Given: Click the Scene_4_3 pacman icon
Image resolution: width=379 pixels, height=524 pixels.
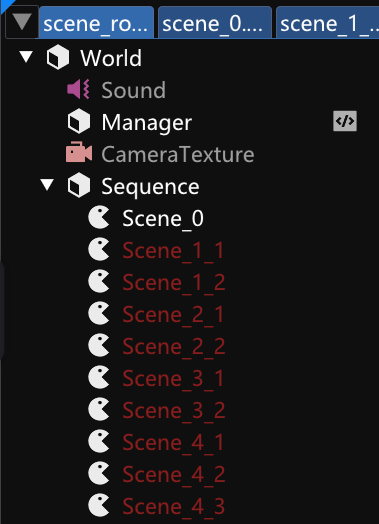Looking at the screenshot, I should pyautogui.click(x=99, y=505).
